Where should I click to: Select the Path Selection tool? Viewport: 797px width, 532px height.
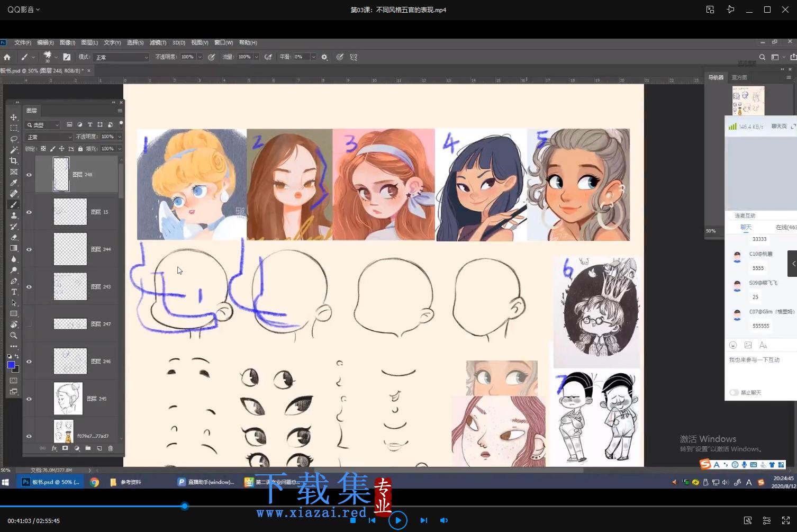coord(14,303)
